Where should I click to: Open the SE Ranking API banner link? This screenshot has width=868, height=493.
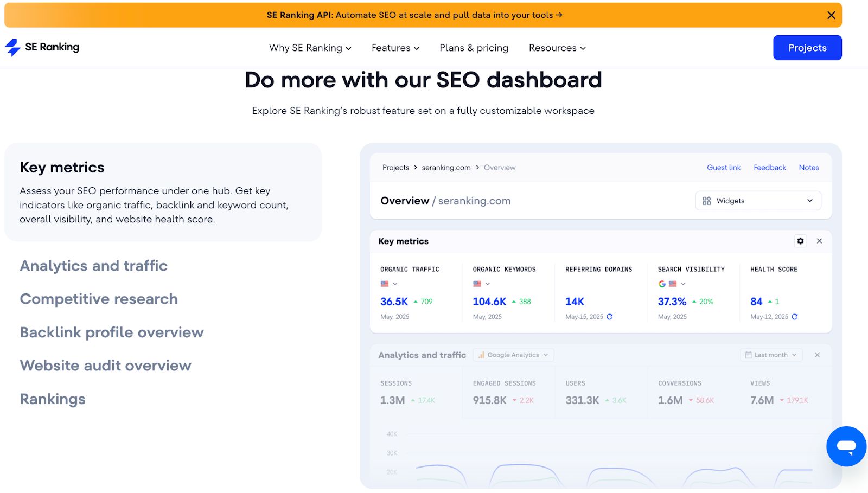pyautogui.click(x=414, y=15)
